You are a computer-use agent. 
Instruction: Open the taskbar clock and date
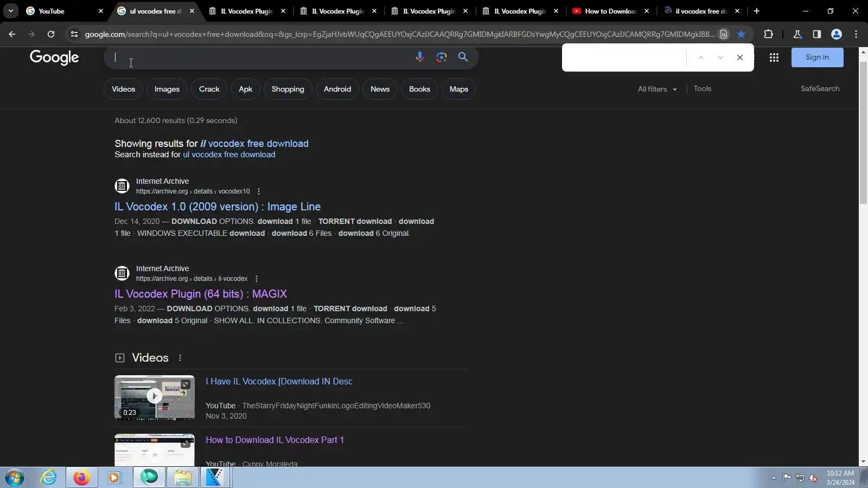(x=840, y=478)
